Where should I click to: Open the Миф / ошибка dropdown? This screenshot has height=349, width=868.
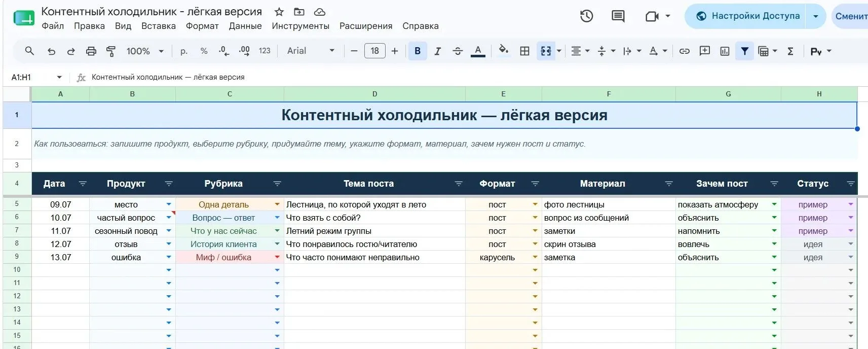(x=277, y=257)
